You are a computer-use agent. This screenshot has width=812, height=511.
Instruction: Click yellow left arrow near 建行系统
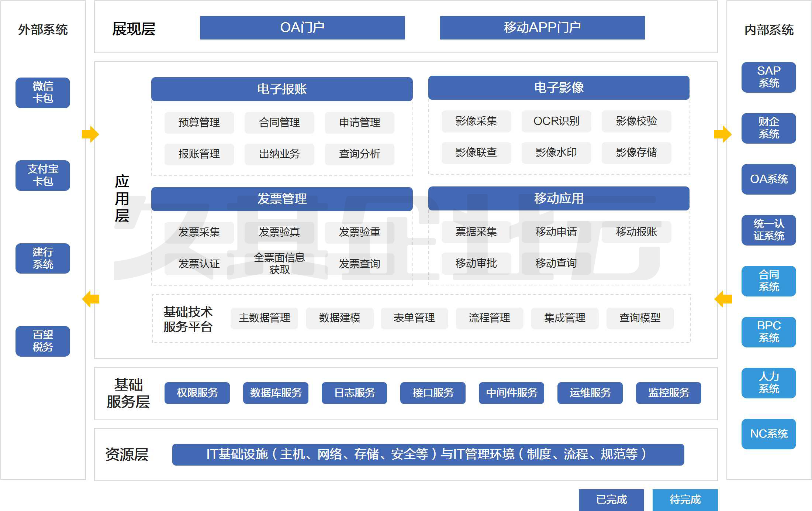pos(90,299)
